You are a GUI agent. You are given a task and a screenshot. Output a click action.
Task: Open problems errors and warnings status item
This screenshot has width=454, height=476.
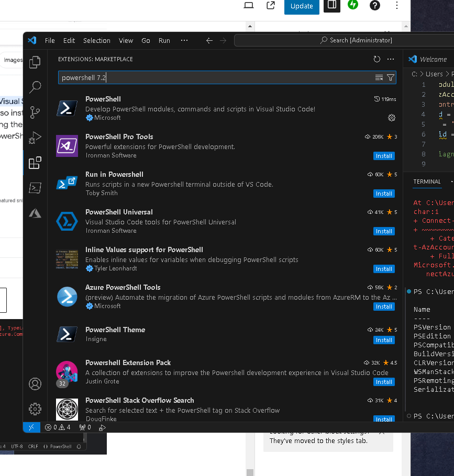(58, 427)
